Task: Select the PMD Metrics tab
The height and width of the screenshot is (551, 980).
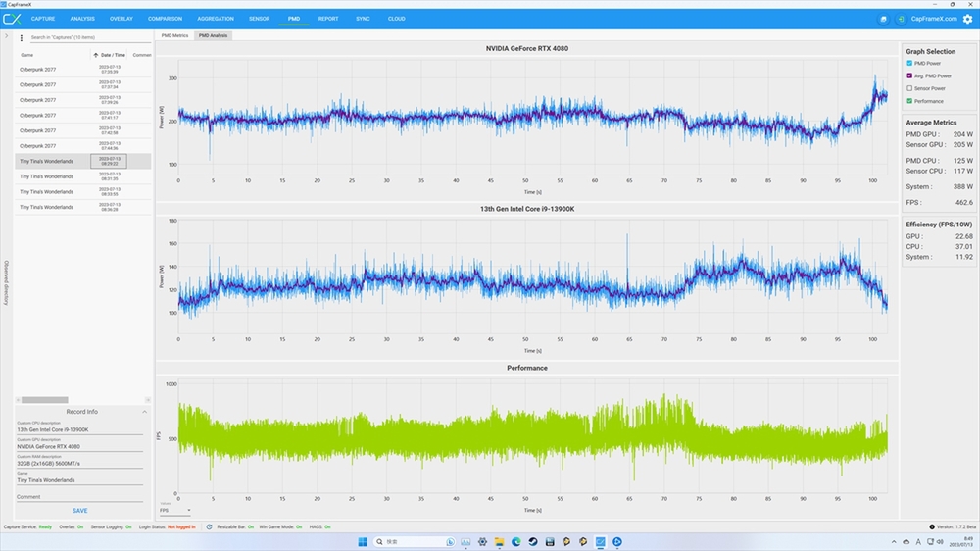Action: 173,35
